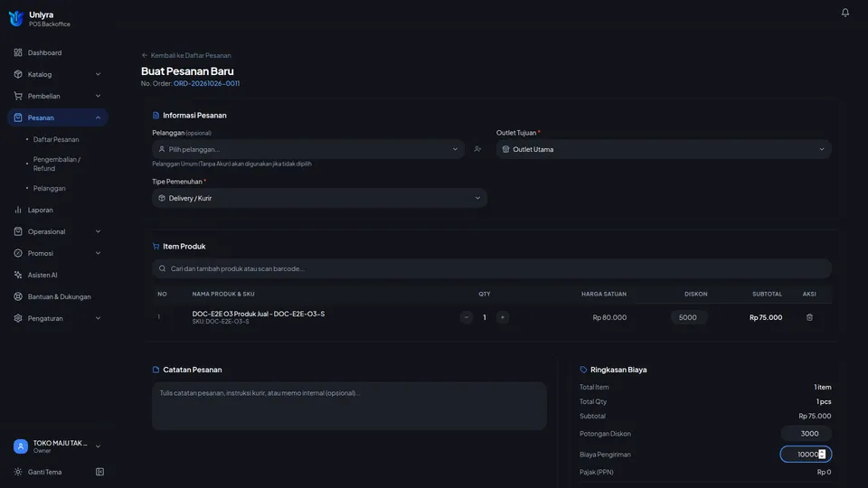Click the Ringkasan Biaya tag icon
868x488 pixels.
[583, 370]
